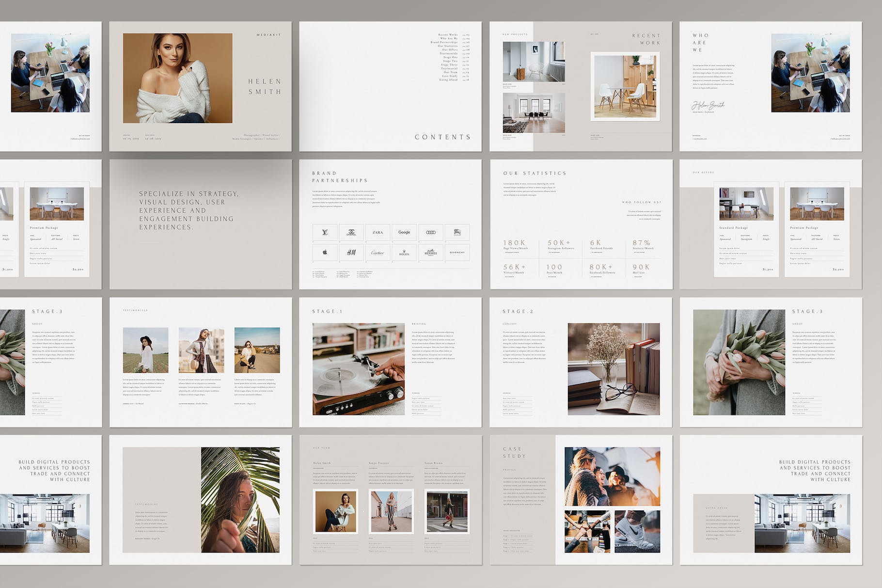Screen dimensions: 882x588
Task: Select the Brand Partnerships heading
Action: (339, 177)
